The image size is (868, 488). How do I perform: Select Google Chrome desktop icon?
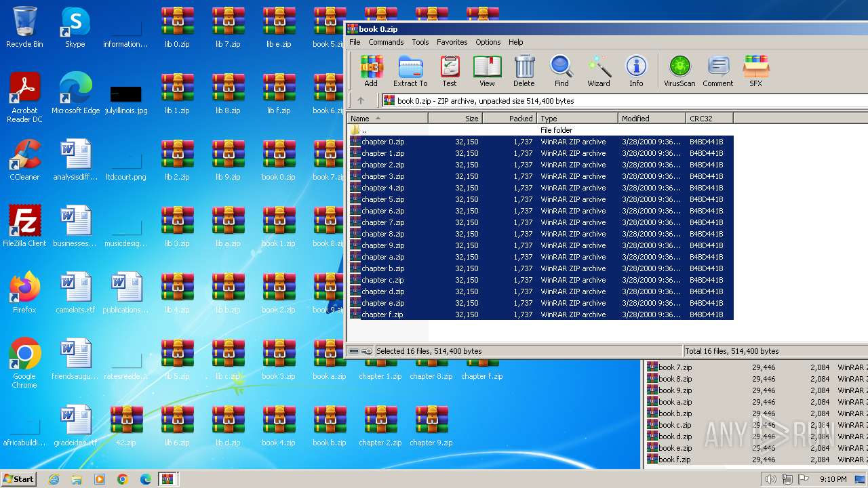(24, 363)
